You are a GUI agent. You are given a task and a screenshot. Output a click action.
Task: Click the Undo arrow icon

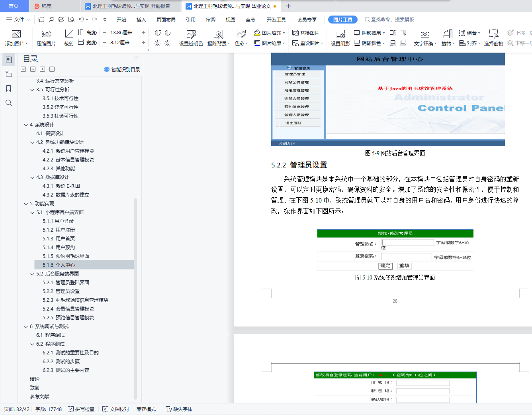(81, 19)
